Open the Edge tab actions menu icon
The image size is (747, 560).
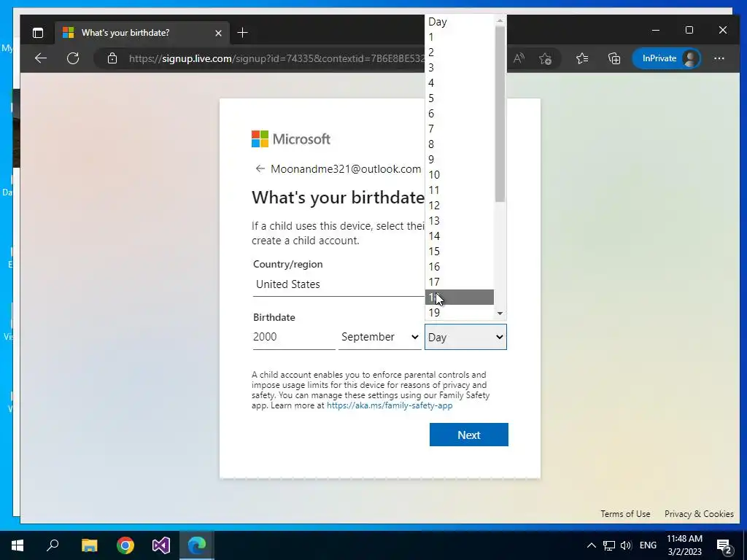pos(38,32)
